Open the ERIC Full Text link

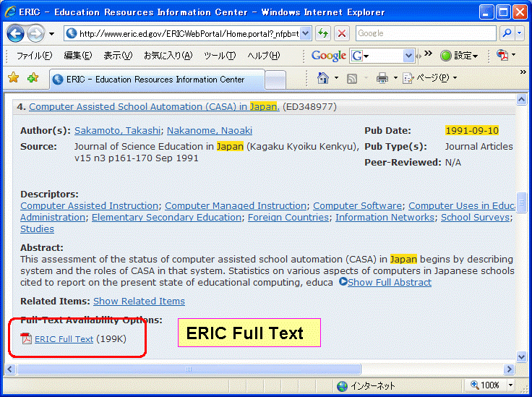click(64, 339)
